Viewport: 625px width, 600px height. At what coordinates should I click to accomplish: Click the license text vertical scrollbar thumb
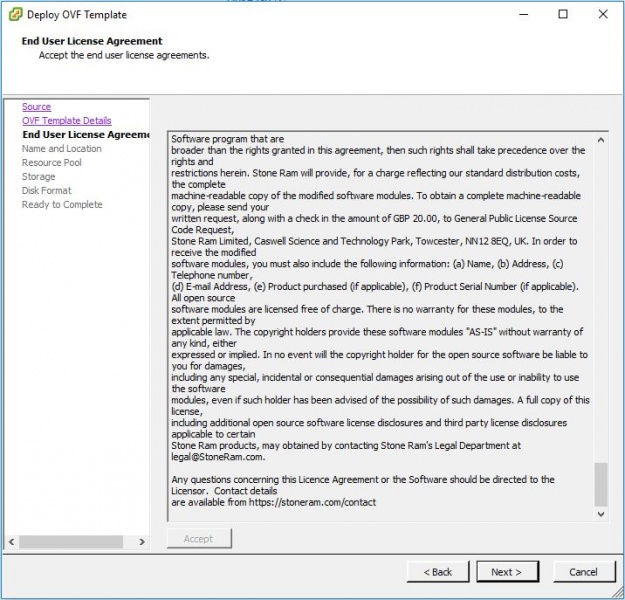pos(601,484)
